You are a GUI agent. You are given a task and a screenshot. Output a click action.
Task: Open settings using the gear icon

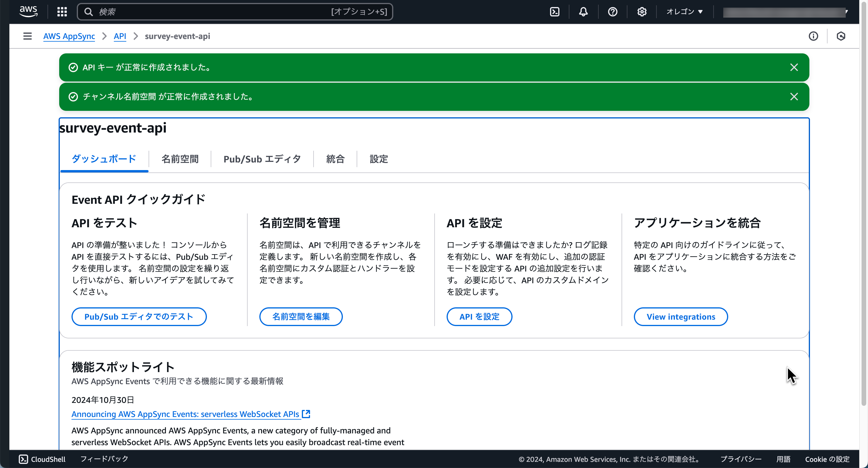point(641,11)
